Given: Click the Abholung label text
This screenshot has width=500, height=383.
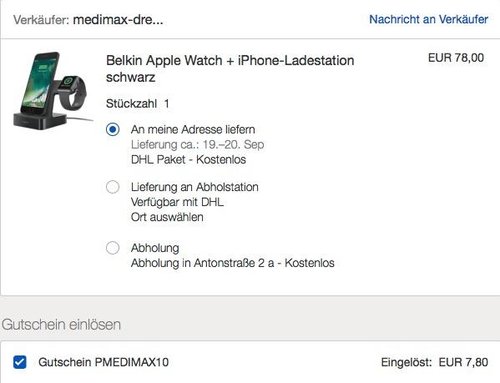Looking at the screenshot, I should [x=155, y=248].
